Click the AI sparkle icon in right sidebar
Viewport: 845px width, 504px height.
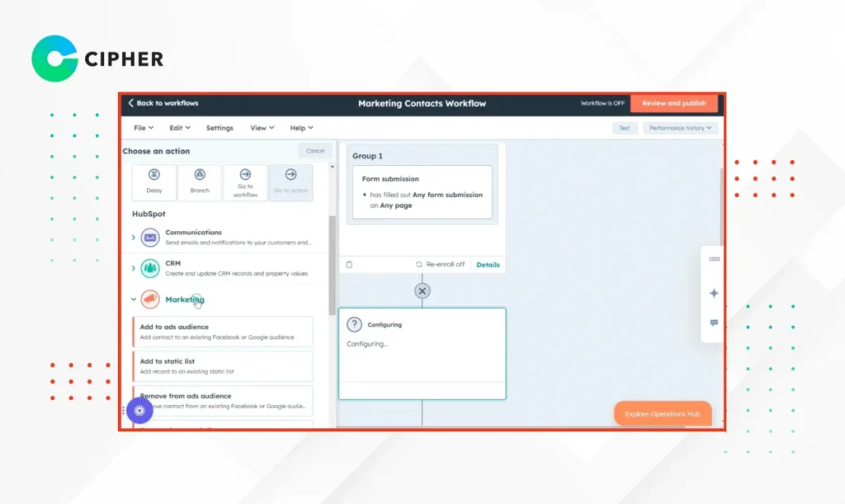[x=712, y=293]
